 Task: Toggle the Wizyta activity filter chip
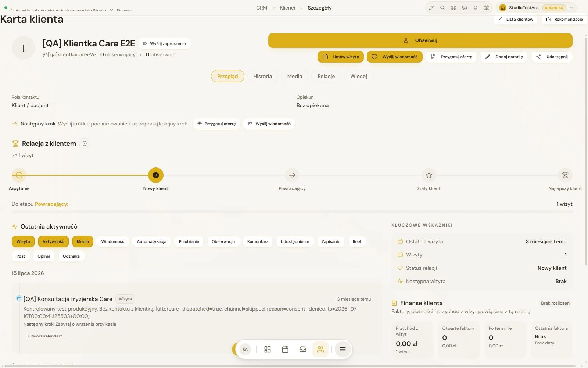(23, 241)
